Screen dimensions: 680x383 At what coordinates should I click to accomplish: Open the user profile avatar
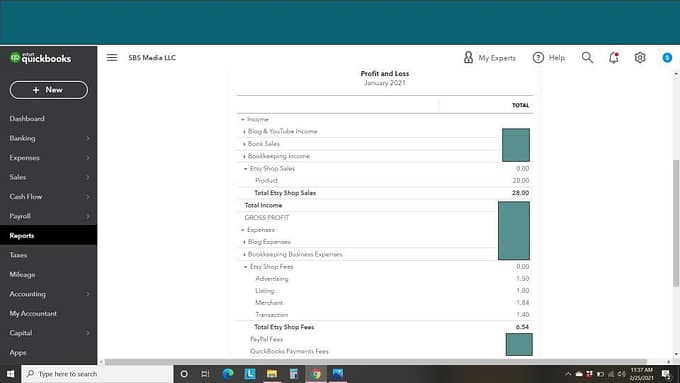(667, 58)
